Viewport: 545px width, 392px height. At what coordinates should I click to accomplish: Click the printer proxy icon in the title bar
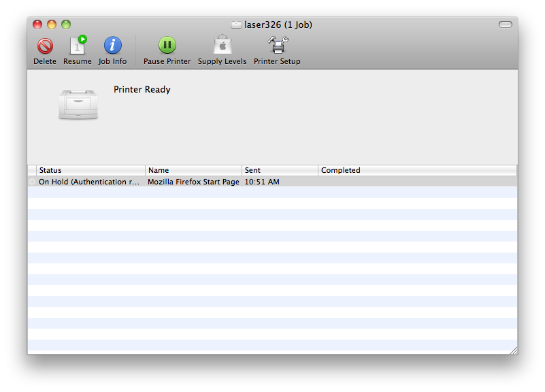click(x=235, y=25)
